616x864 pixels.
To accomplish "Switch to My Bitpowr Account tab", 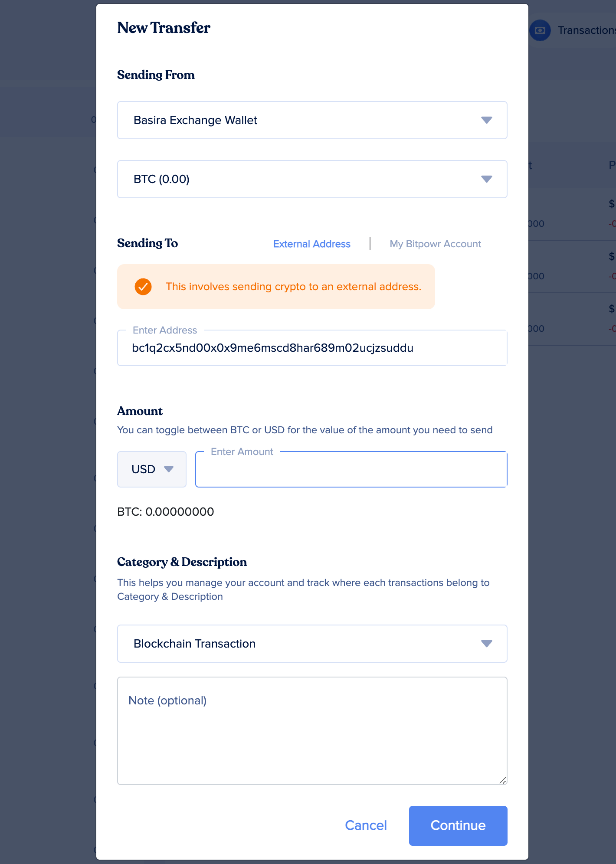I will coord(436,244).
